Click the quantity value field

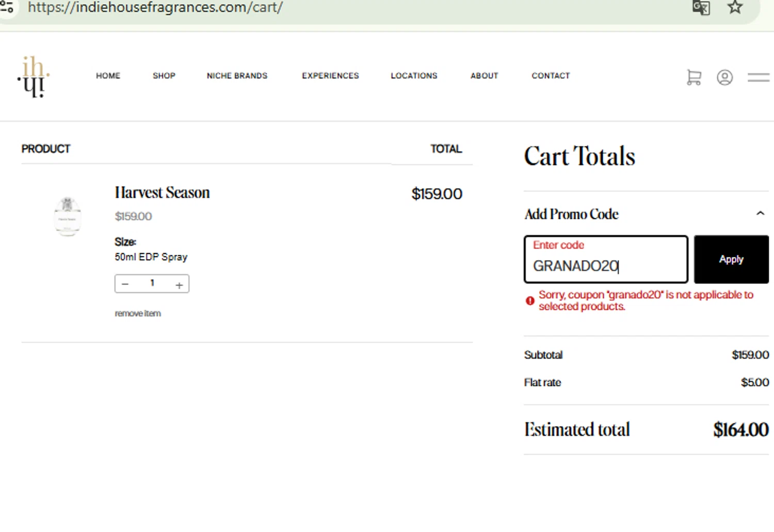(152, 283)
